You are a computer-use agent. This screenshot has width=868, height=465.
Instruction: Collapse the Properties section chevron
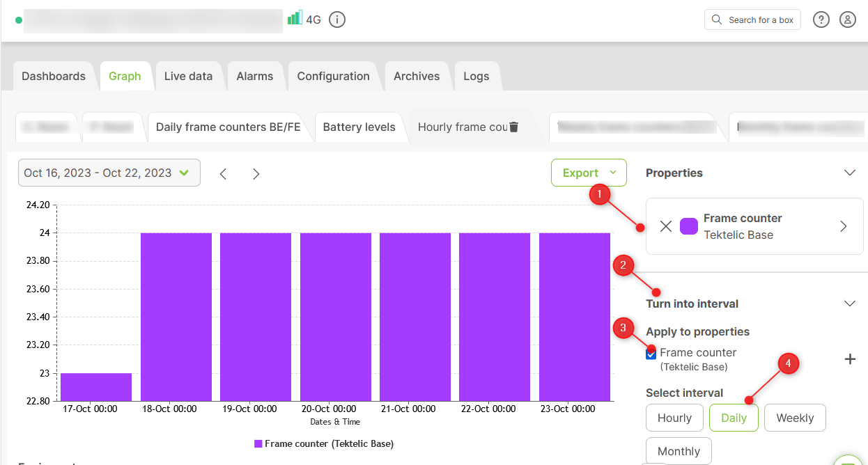(x=849, y=173)
